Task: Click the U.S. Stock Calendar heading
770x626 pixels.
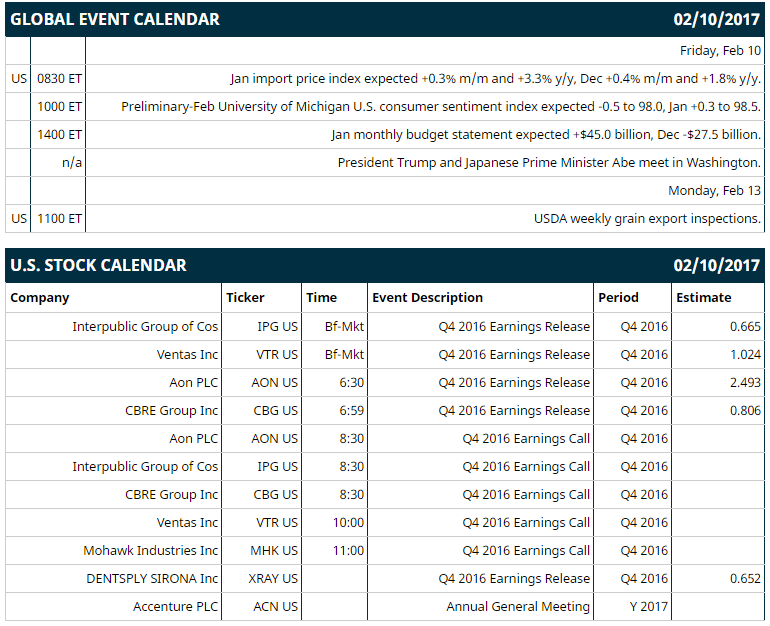Action: click(x=98, y=266)
